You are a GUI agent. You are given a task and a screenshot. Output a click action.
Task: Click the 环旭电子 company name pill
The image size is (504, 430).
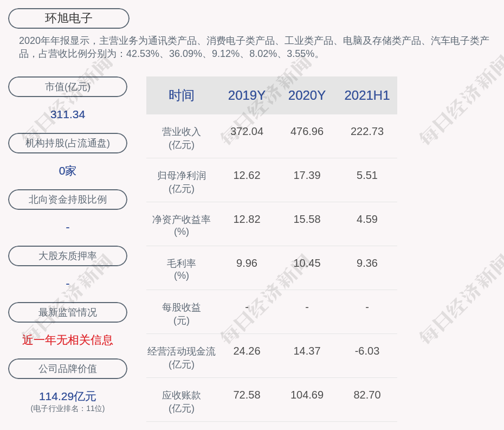68,18
